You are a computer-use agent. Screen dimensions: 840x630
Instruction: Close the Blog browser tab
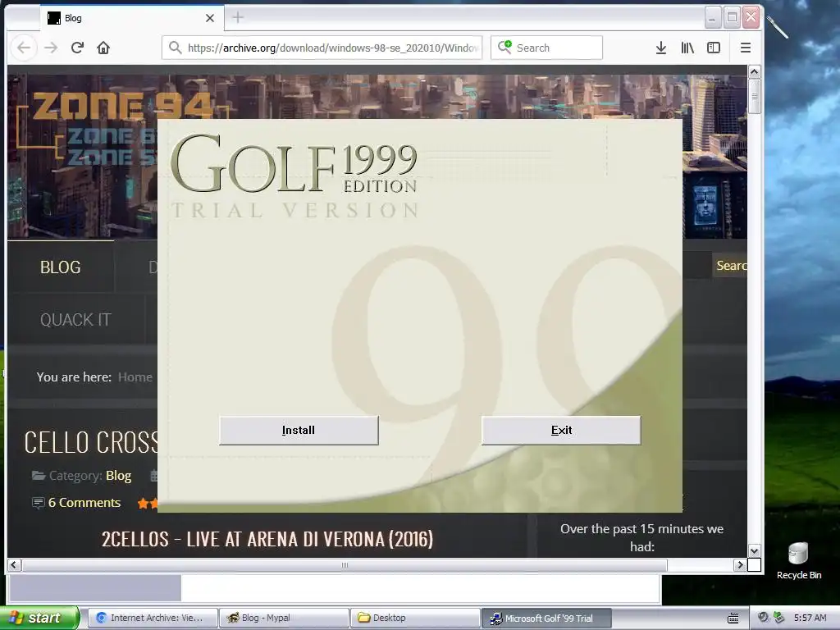click(x=210, y=18)
